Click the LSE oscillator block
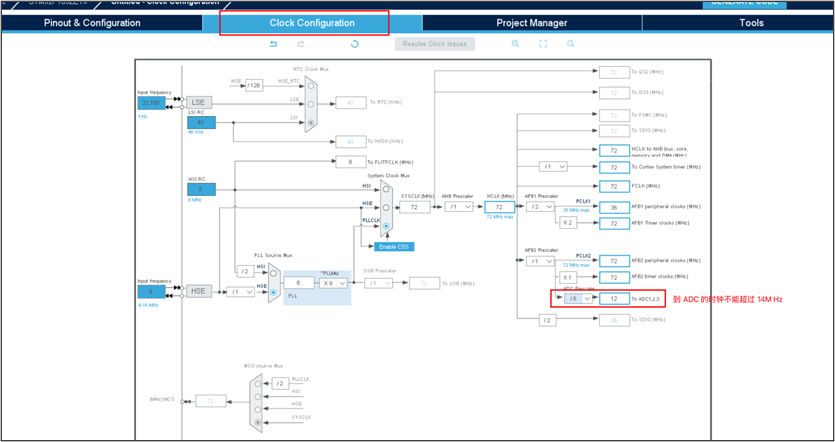 (x=198, y=102)
